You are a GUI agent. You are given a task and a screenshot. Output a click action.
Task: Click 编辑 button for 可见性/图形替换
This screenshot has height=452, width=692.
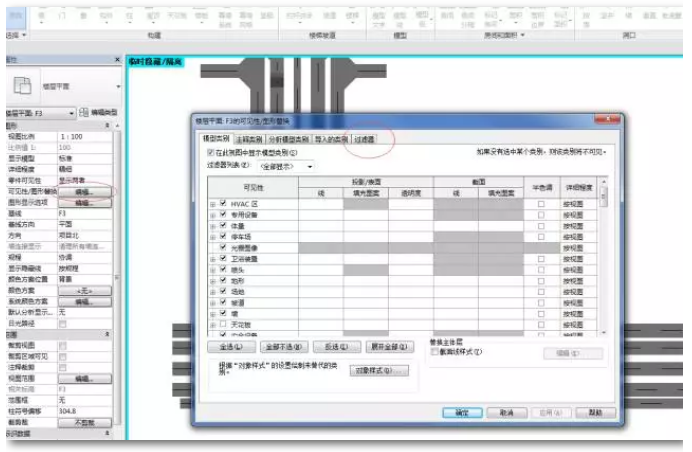pyautogui.click(x=85, y=192)
